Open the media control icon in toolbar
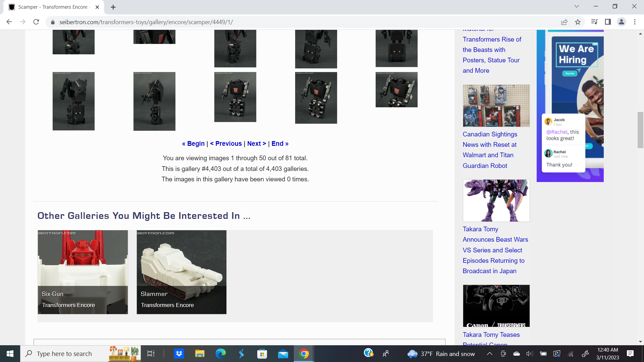The width and height of the screenshot is (644, 362). coord(594,22)
